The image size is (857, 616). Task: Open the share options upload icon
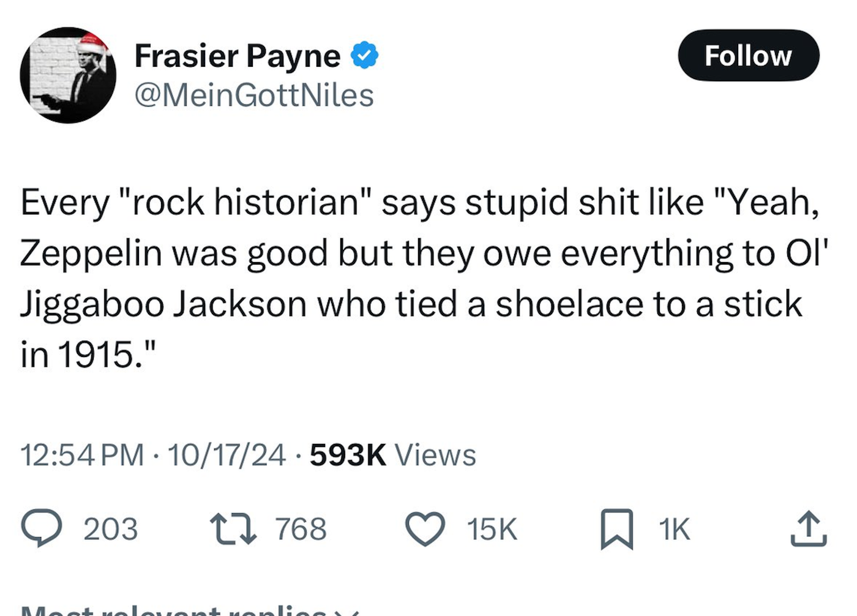point(808,528)
